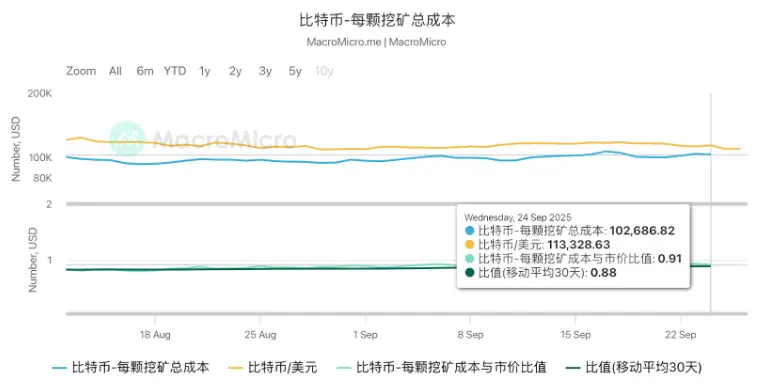
Task: Toggle the 比特币/美元 legend series
Action: pyautogui.click(x=273, y=367)
